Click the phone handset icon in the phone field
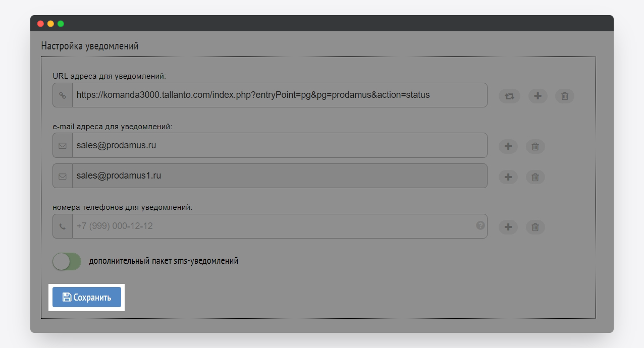 [x=63, y=226]
